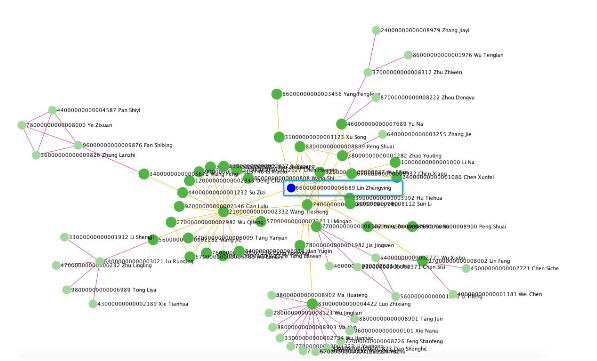Click the Lin Feng node circle
This screenshot has height=361, width=597.
422,261
